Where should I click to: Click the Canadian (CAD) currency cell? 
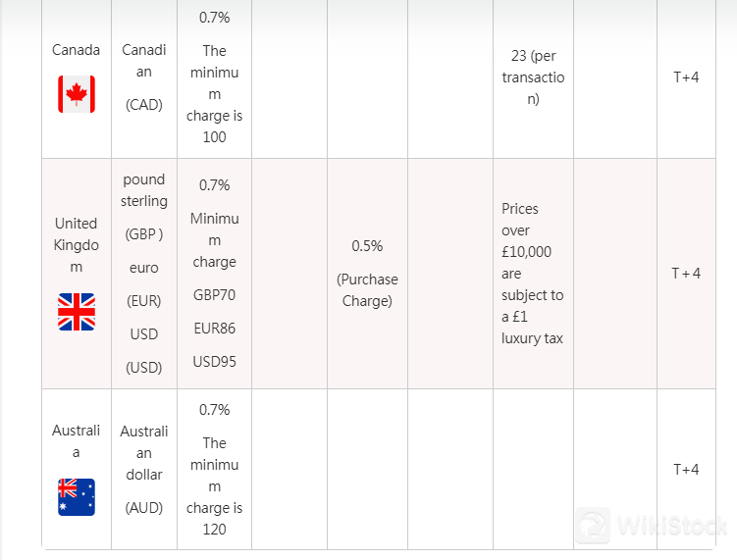point(144,76)
